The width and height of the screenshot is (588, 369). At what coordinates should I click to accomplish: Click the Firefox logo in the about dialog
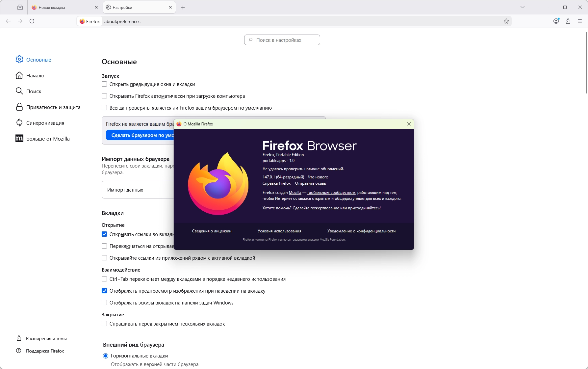pos(218,183)
